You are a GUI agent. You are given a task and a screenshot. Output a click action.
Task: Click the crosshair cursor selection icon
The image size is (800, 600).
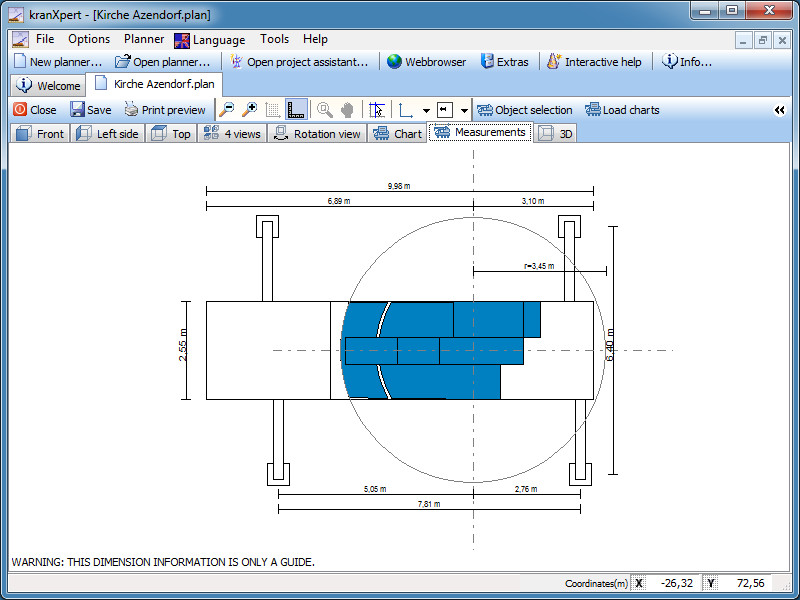click(x=377, y=110)
